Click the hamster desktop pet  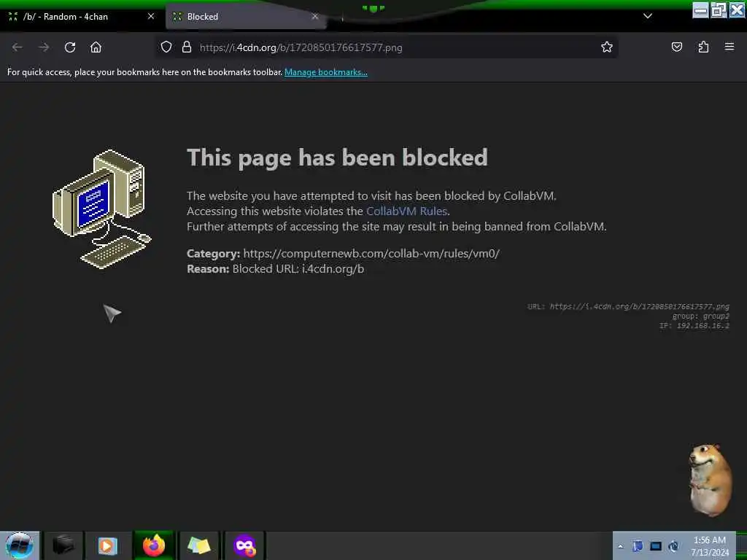710,480
